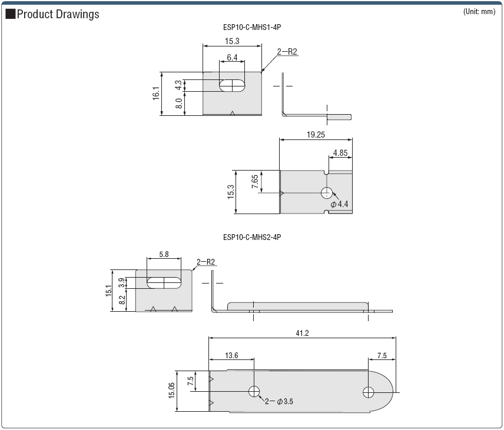Click the rightmost hole on the MHS2 bracket
504x430 pixels.
[x=369, y=392]
